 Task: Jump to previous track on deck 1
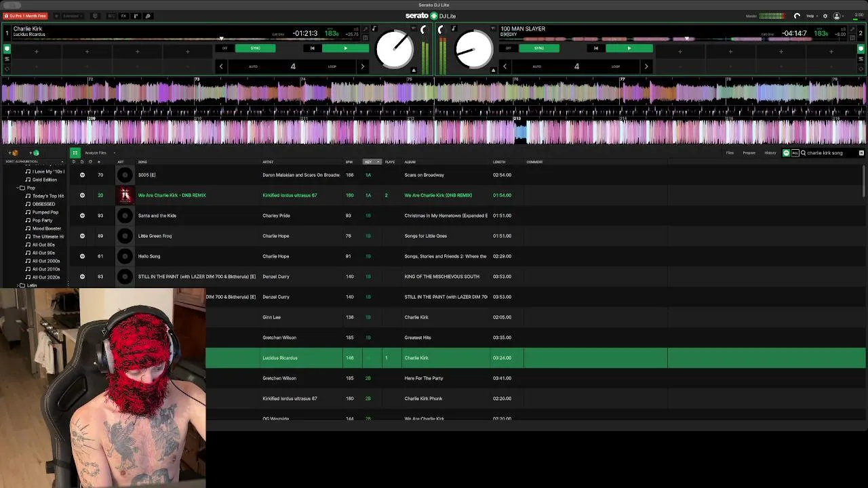point(312,48)
